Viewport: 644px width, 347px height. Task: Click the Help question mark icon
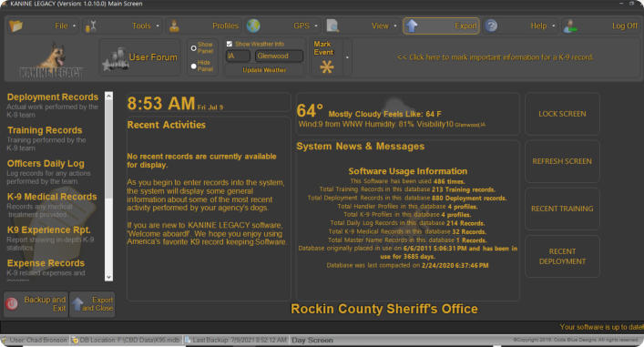coord(491,26)
